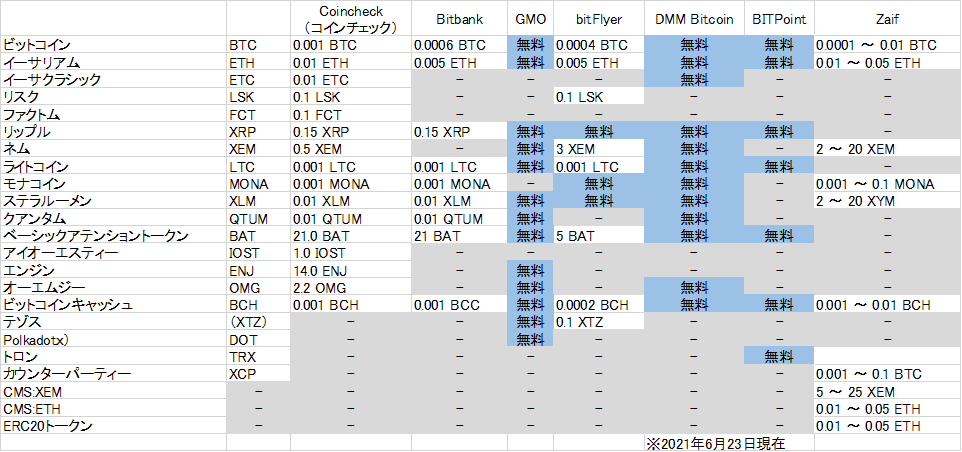Click the Coincheck (コインチェック) column header
Viewport: 962px width, 452px height.
tap(351, 19)
